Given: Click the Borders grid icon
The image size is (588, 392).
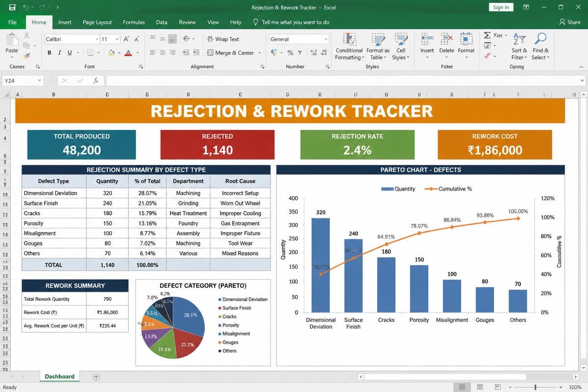Looking at the screenshot, I should 91,53.
